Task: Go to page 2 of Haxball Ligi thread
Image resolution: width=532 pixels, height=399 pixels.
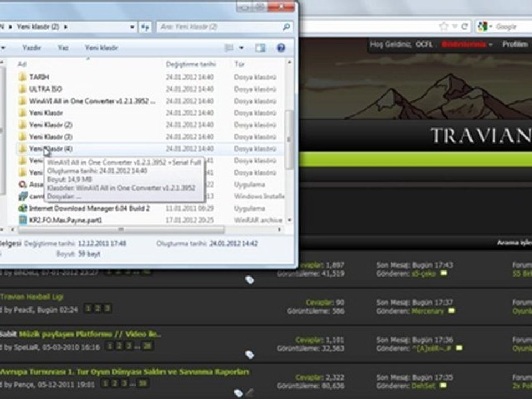Action: [x=98, y=309]
